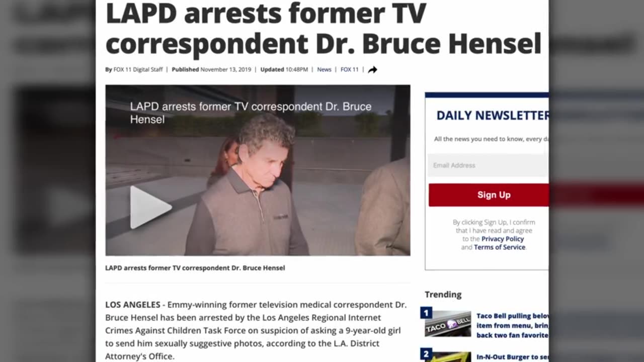Screen dimensions: 644x362
Task: Click the Trending section heading
Action: pos(443,295)
